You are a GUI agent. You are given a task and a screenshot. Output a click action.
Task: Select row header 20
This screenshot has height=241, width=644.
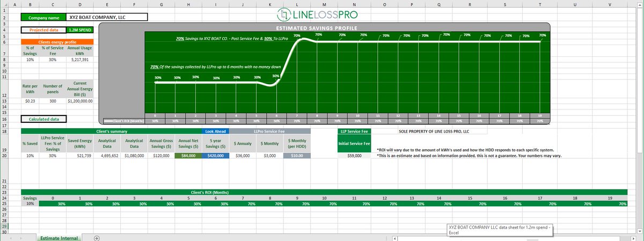[4, 156]
